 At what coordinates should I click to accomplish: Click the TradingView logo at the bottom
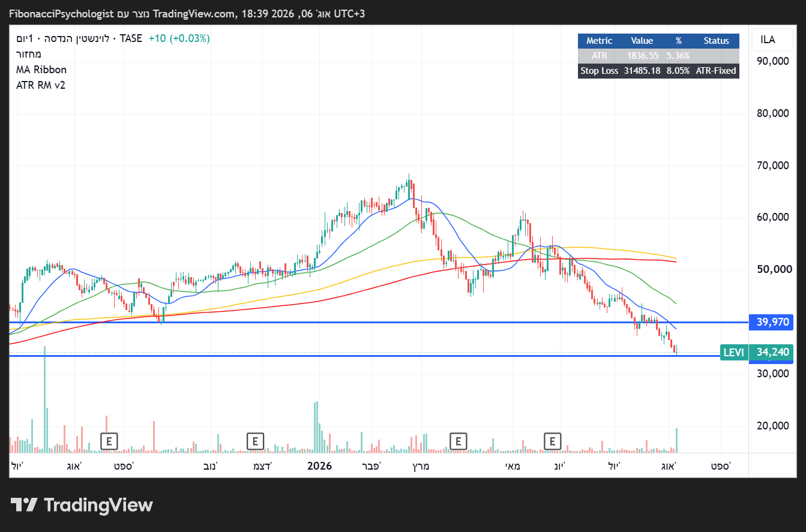pyautogui.click(x=82, y=505)
